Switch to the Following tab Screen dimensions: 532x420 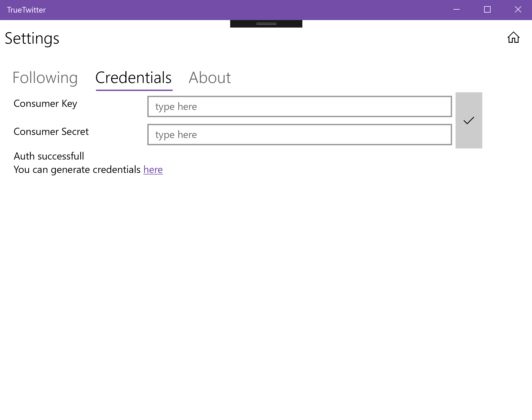point(45,78)
